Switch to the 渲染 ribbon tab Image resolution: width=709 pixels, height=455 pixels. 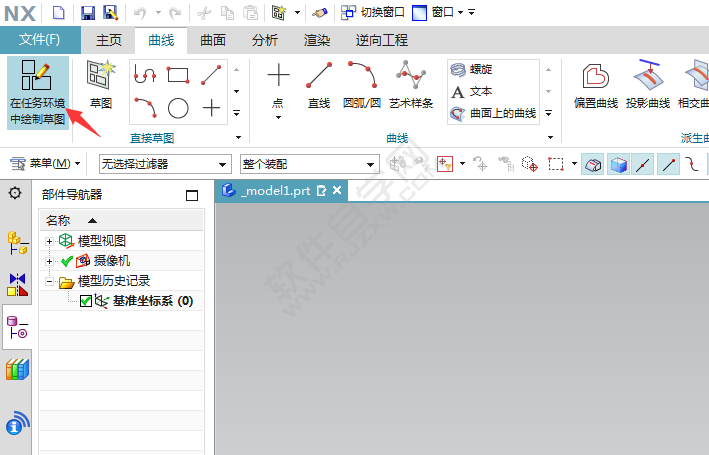tap(317, 40)
